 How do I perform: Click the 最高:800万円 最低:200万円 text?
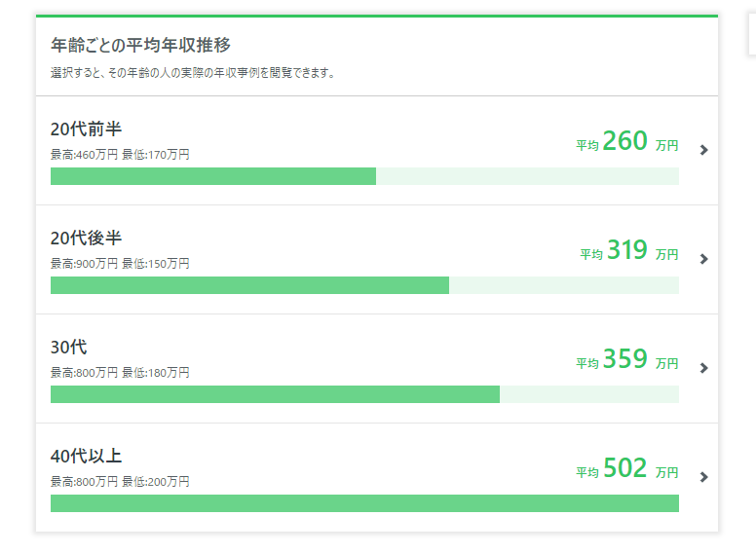coord(120,481)
